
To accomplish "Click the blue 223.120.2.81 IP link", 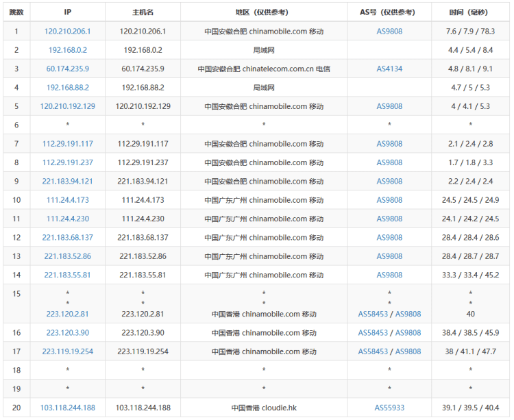I will click(x=67, y=314).
